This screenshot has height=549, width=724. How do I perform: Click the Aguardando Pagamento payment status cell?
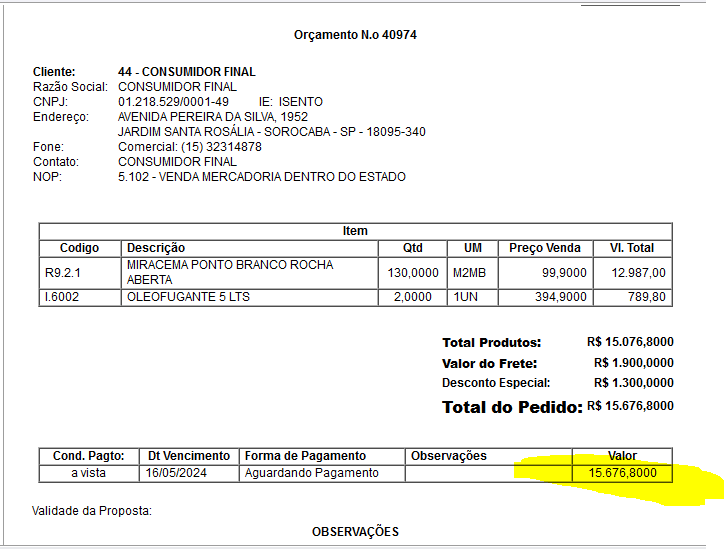(x=311, y=473)
